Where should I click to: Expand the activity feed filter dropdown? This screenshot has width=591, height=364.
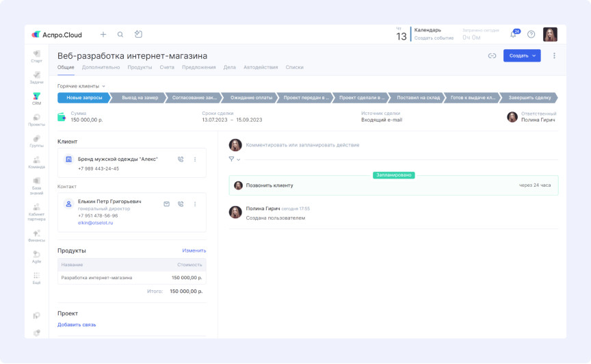coord(235,159)
